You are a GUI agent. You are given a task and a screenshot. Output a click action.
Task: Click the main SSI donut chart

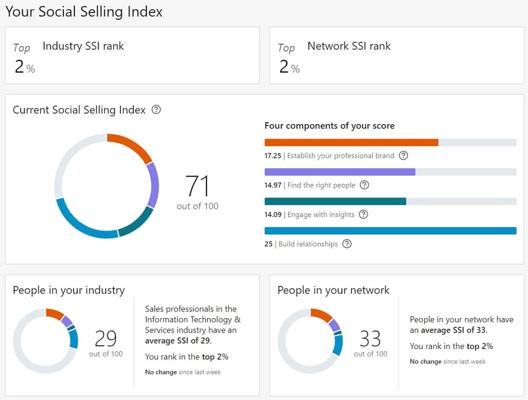107,186
